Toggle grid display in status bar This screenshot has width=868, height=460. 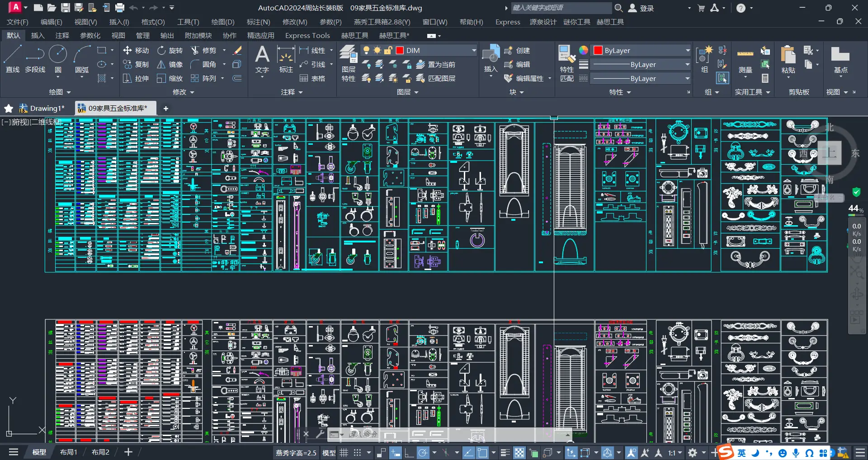[344, 452]
